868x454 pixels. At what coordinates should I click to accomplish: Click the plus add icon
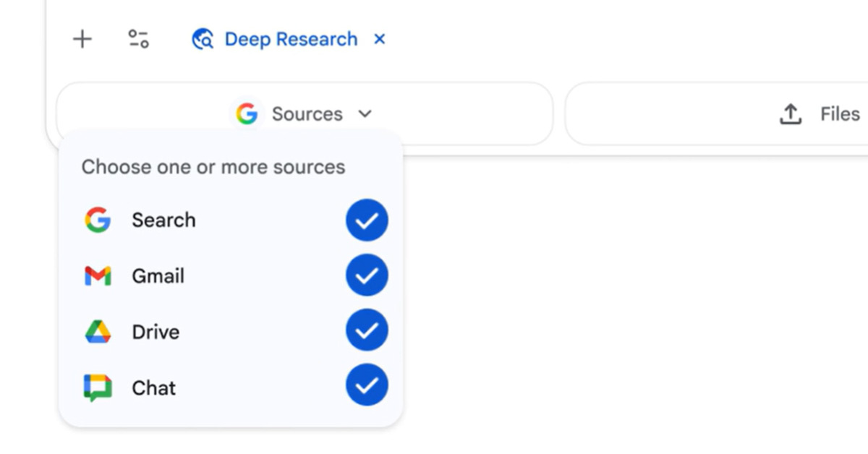[x=82, y=39]
